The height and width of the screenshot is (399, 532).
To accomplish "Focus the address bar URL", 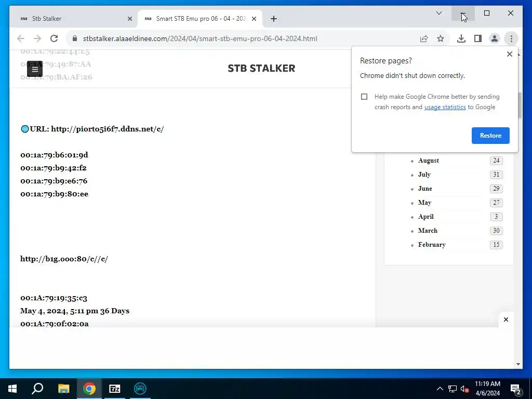I will coord(200,38).
